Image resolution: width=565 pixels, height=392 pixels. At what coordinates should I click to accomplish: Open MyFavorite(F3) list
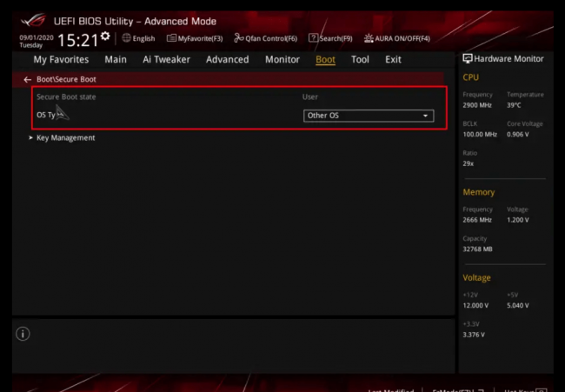tap(195, 38)
